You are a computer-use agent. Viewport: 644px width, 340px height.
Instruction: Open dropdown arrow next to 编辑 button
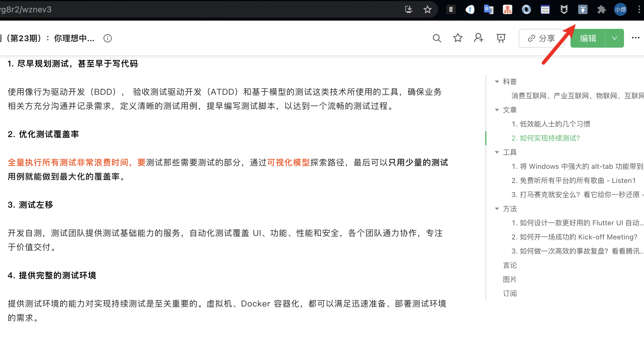tap(615, 38)
